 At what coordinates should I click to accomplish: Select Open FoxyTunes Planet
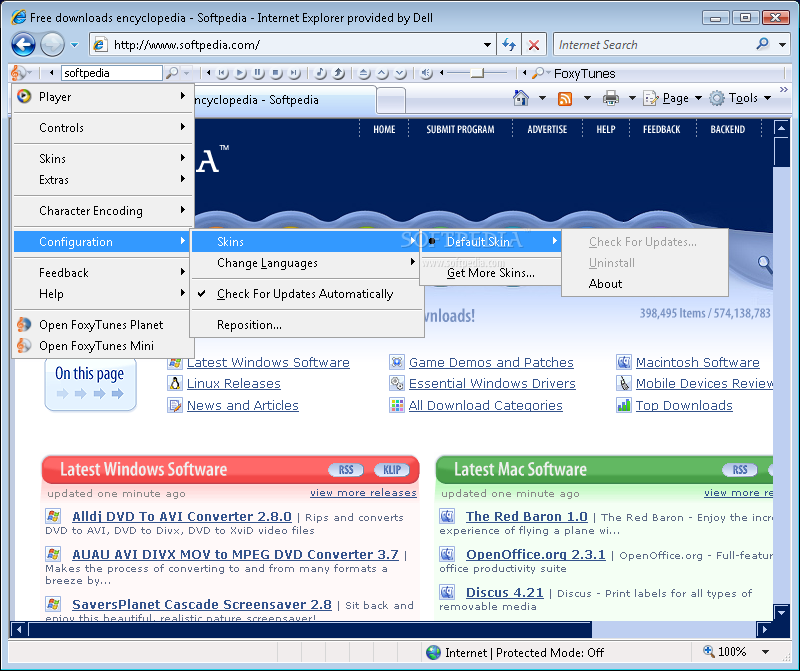coord(103,325)
